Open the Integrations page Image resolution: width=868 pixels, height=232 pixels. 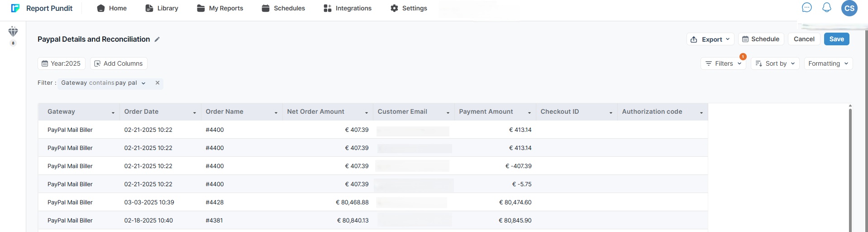pos(348,8)
